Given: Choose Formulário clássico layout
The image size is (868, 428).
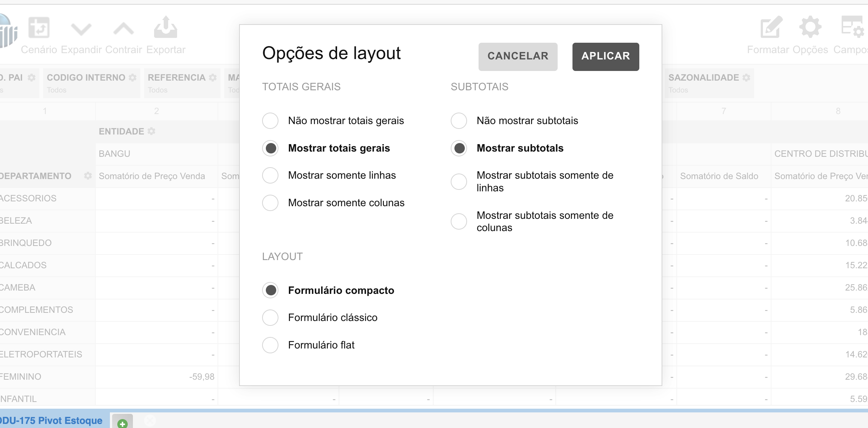Looking at the screenshot, I should point(270,318).
